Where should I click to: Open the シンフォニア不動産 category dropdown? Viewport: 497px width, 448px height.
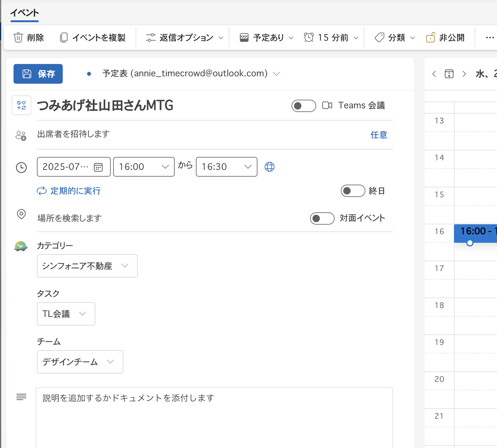(x=87, y=266)
